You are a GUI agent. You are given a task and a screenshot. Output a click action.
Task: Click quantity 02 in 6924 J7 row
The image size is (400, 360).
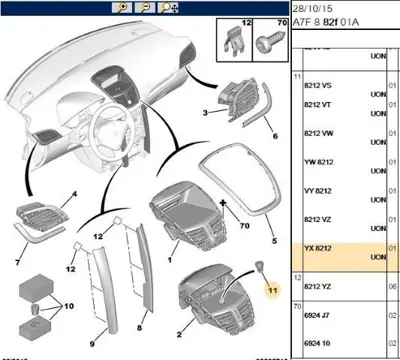click(x=393, y=315)
